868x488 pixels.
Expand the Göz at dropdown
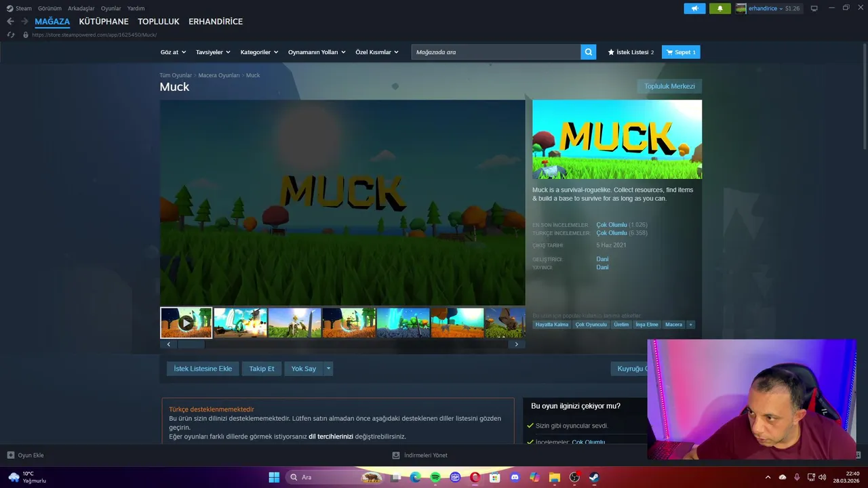[x=173, y=52]
